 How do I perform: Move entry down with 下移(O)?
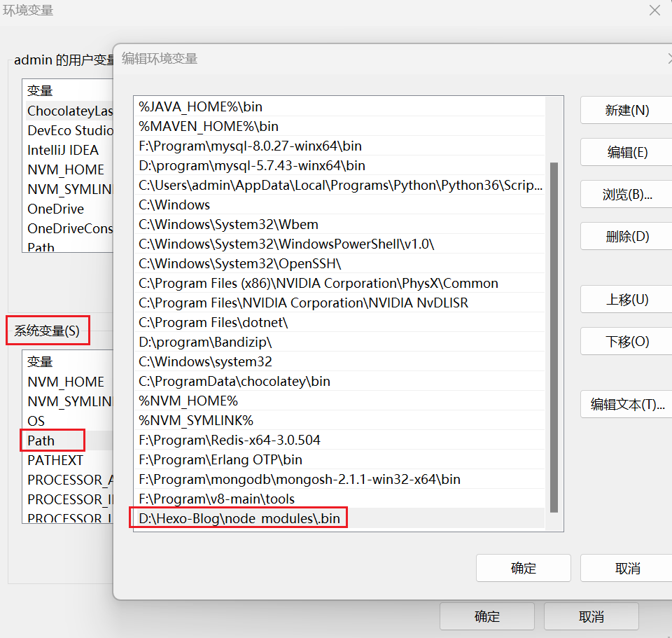pos(626,342)
